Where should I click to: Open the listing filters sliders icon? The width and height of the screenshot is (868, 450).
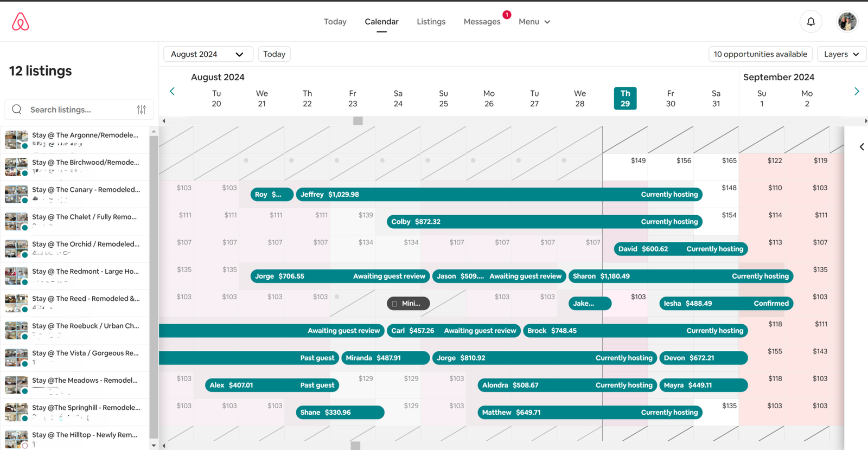tap(142, 110)
